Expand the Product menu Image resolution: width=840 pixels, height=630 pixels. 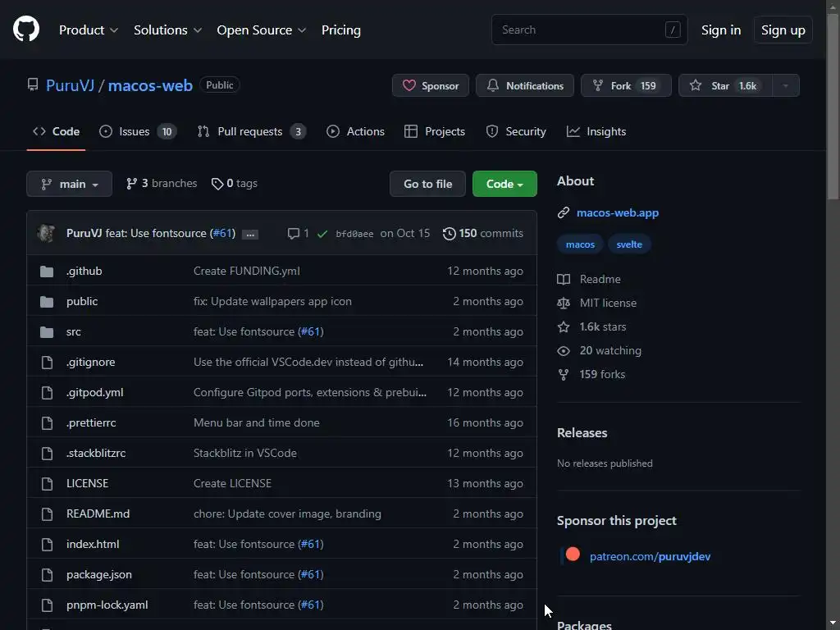coord(89,30)
